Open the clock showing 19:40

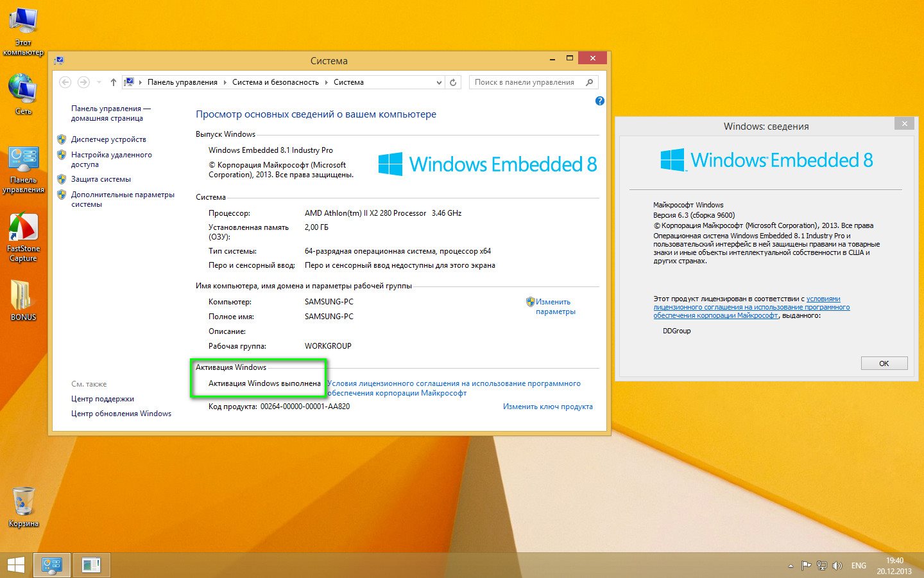[894, 566]
